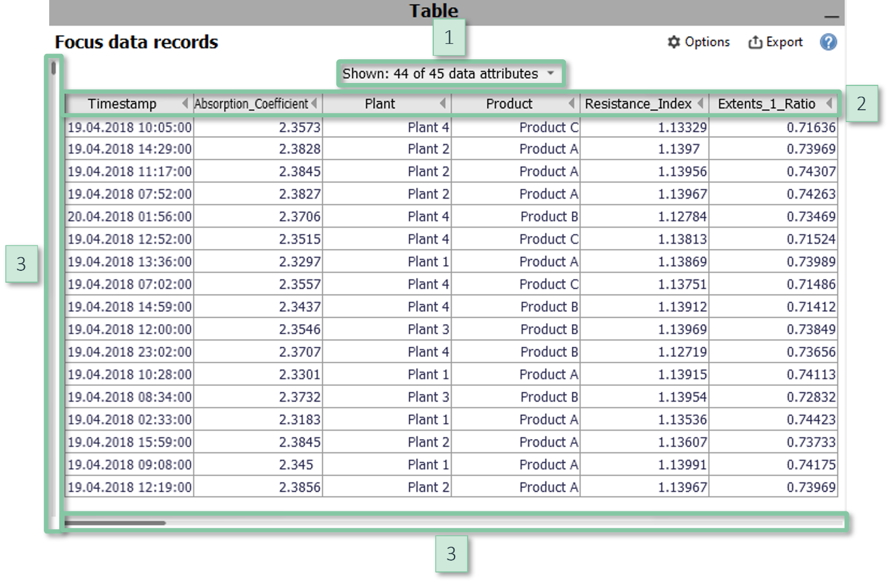Click the Product column arrow icon
Screen dimensions: 889x588
571,103
